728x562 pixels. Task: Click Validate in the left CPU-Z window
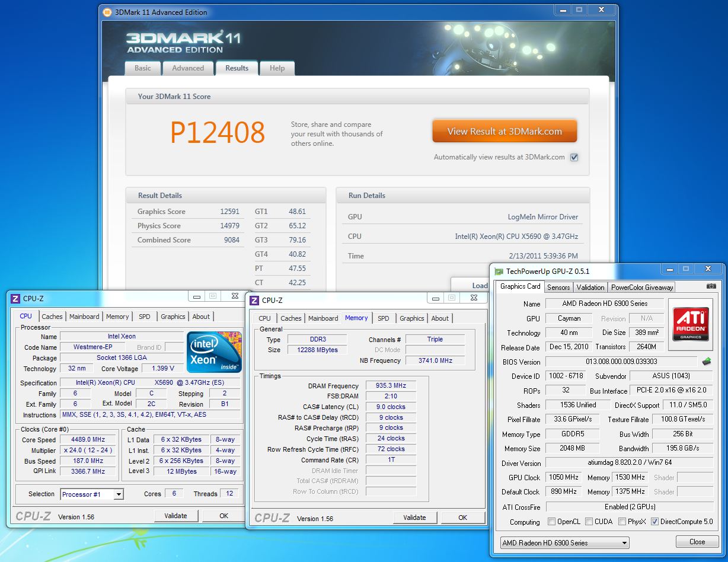click(x=175, y=516)
